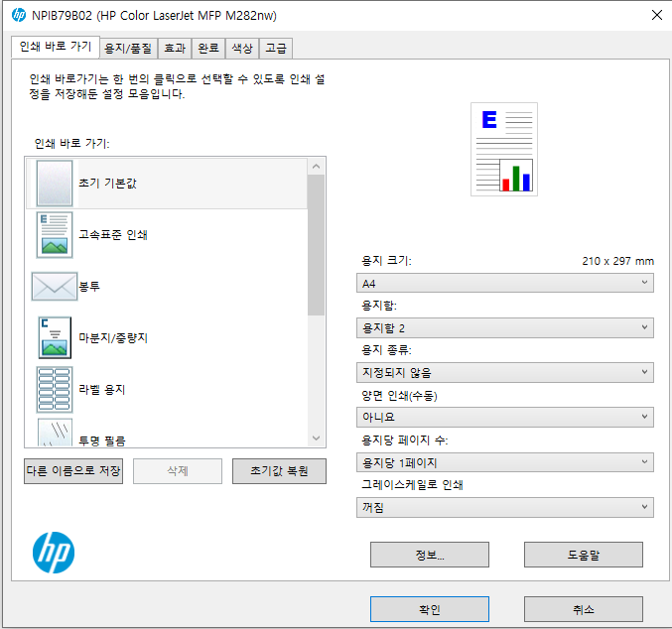Click the 210 x 297 mm size text

tap(617, 261)
